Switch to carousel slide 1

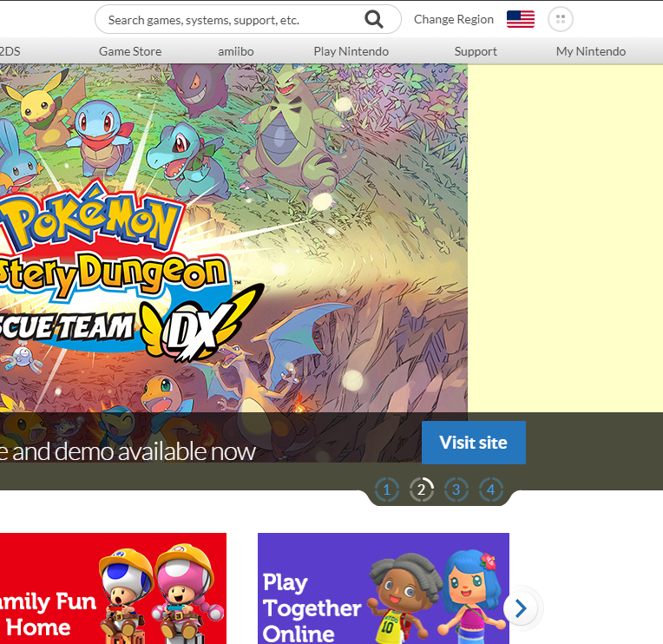pyautogui.click(x=386, y=490)
